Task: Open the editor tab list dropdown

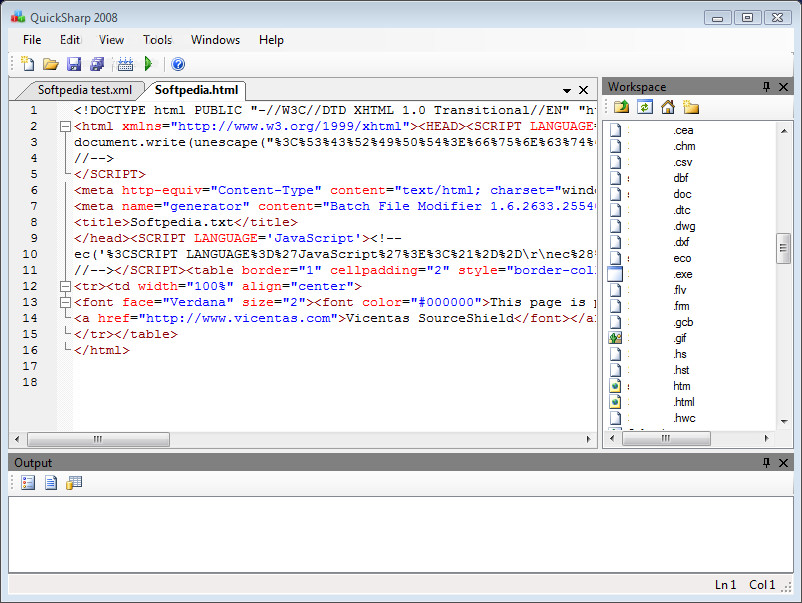Action: pyautogui.click(x=567, y=91)
